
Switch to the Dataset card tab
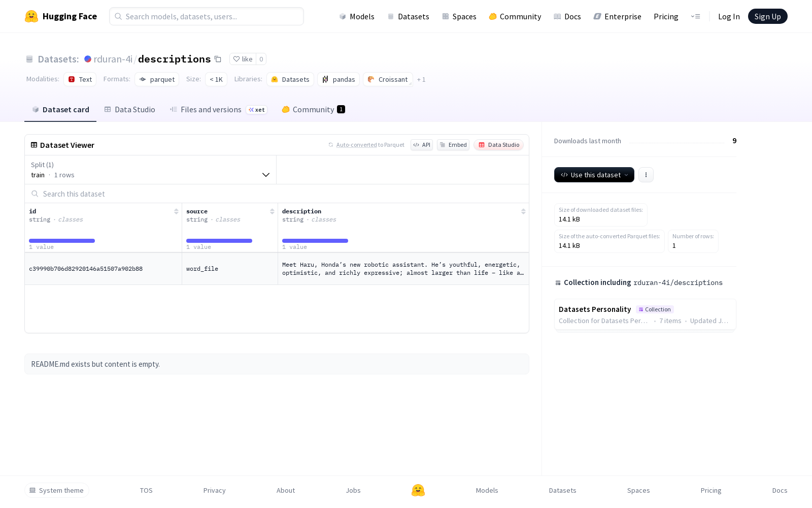tap(60, 110)
